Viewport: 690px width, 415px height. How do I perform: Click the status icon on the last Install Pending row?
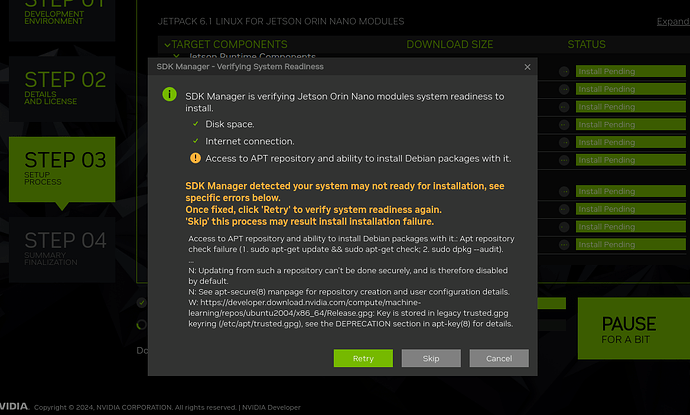[564, 245]
